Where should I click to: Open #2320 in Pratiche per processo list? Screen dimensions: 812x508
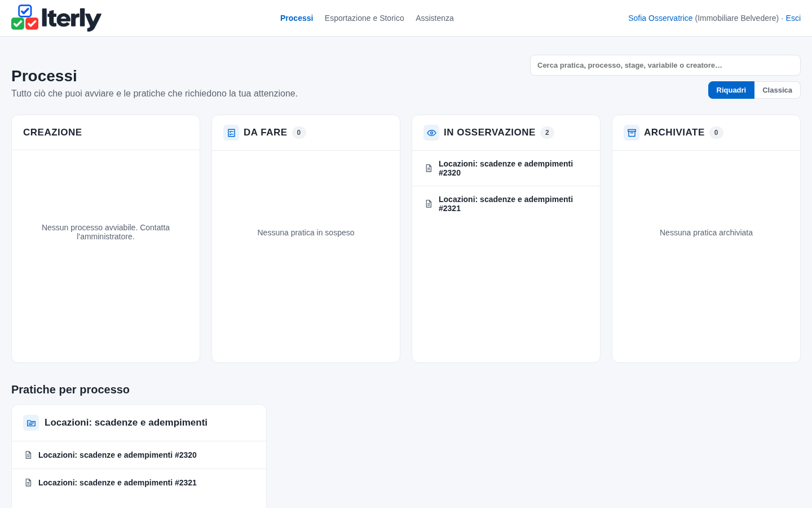(139, 455)
